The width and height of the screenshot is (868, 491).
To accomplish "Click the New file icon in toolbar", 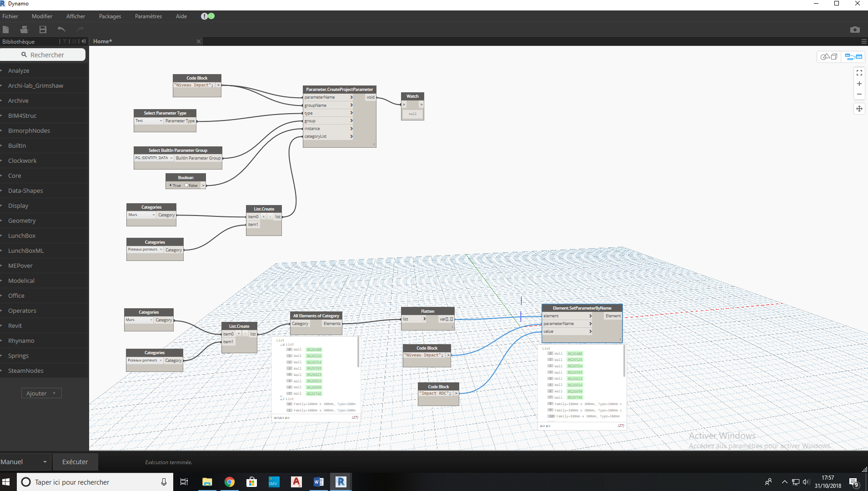I will click(x=6, y=30).
